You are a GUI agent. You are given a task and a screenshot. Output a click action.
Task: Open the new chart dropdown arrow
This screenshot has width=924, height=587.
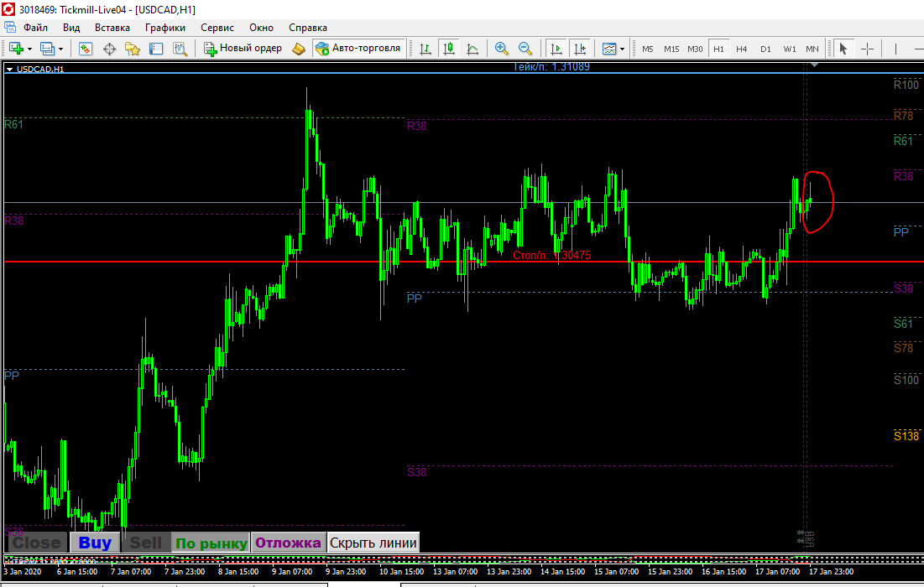pos(29,49)
